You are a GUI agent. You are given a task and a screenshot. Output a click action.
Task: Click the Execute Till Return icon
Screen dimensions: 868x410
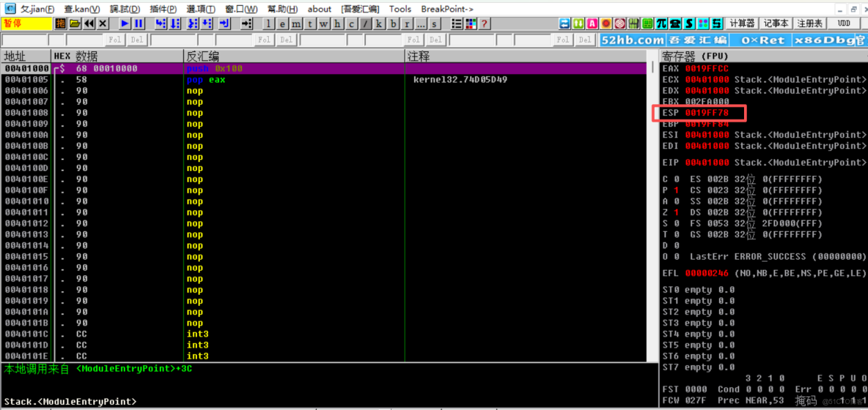coord(225,23)
